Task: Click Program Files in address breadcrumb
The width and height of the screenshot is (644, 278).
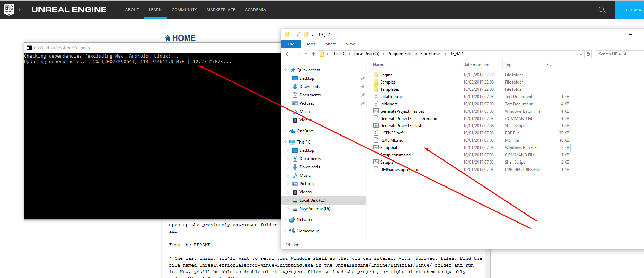Action: 400,54
